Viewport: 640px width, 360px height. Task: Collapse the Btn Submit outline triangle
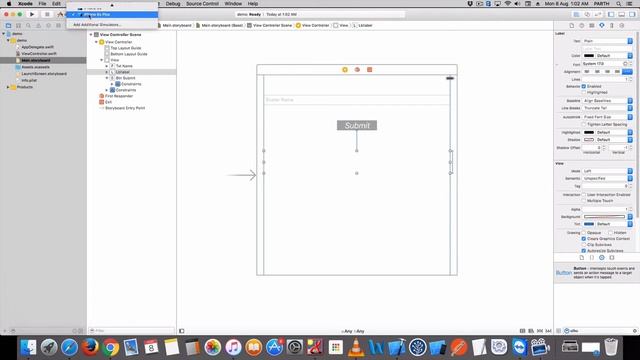[107, 78]
